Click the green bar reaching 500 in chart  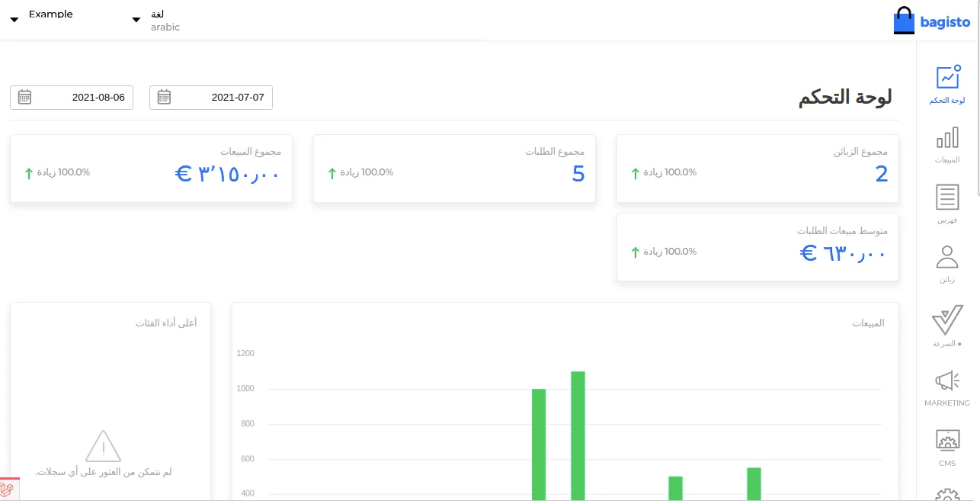point(675,488)
